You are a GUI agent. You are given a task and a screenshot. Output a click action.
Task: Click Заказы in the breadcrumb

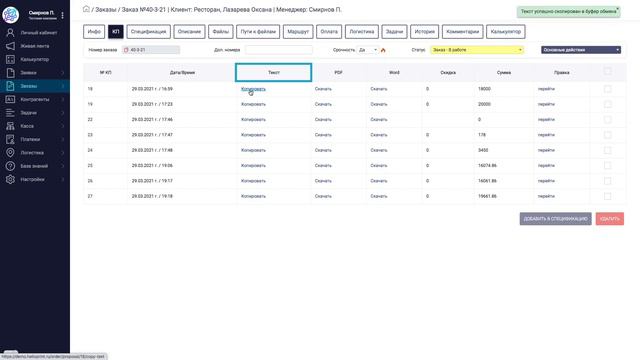click(x=106, y=9)
